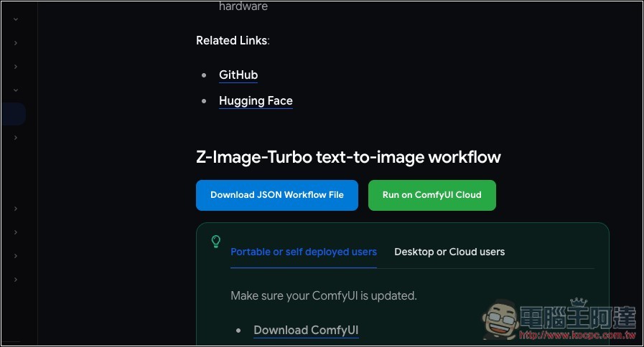Image resolution: width=644 pixels, height=347 pixels.
Task: Click Download JSON Workflow File button
Action: click(277, 195)
